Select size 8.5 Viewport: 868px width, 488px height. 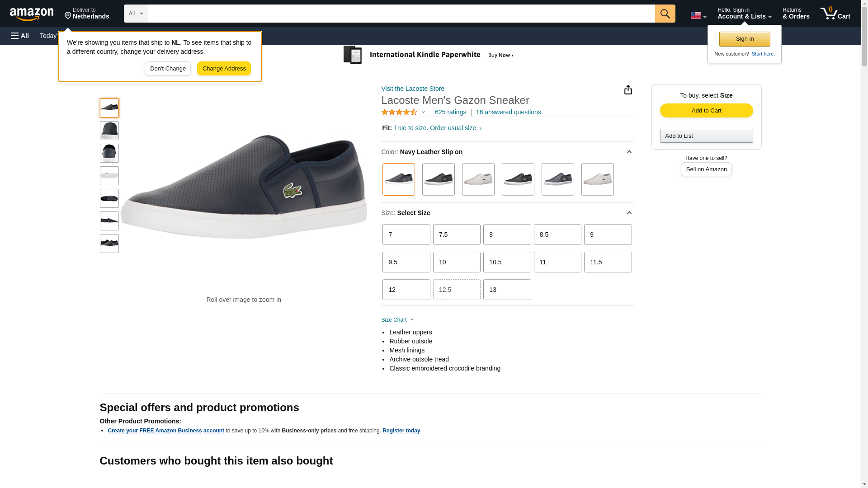tap(557, 235)
